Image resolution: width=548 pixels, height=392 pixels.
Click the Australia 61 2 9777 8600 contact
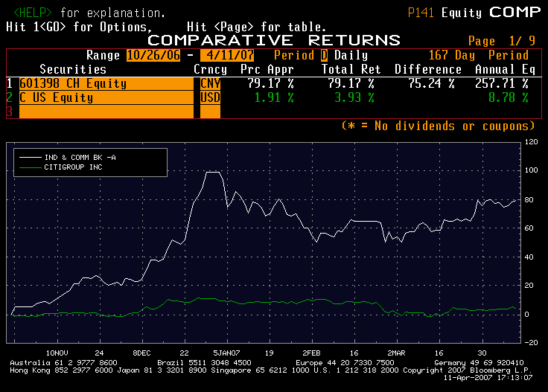coord(63,363)
